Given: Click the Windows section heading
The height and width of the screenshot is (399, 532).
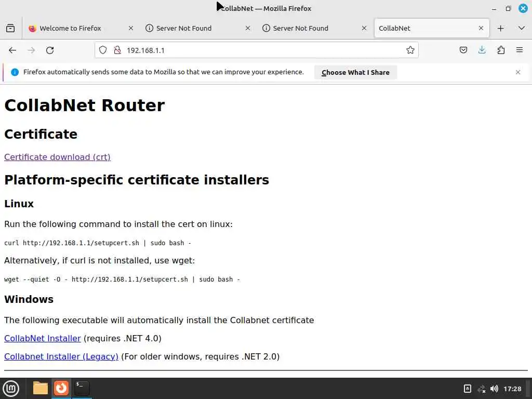Looking at the screenshot, I should [x=29, y=299].
